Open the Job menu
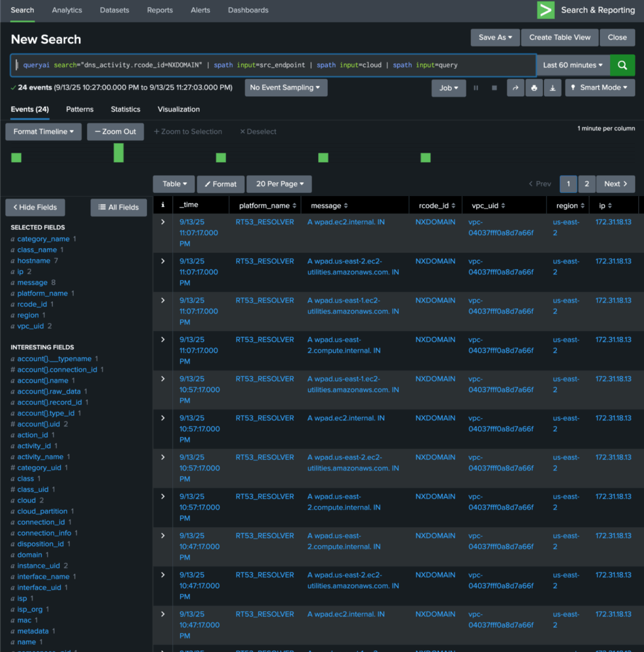 tap(449, 88)
